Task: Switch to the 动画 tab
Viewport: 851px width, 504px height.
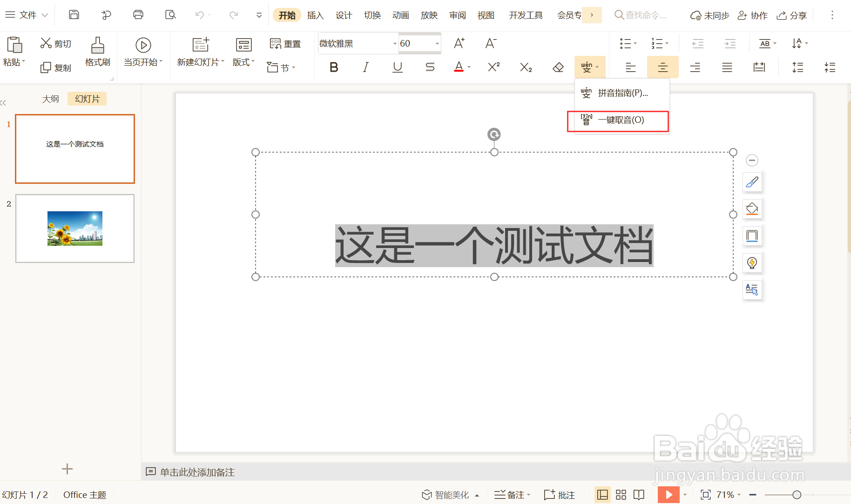Action: click(400, 15)
